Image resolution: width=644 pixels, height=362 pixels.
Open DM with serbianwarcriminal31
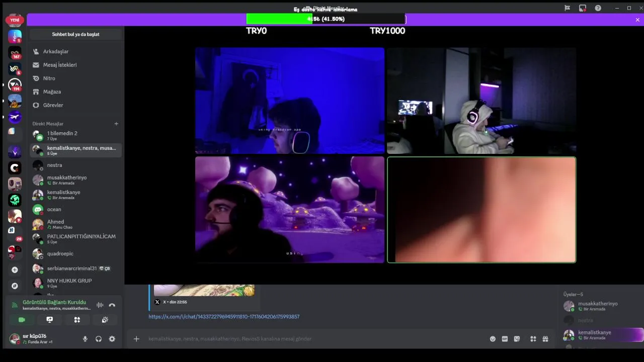click(75, 268)
